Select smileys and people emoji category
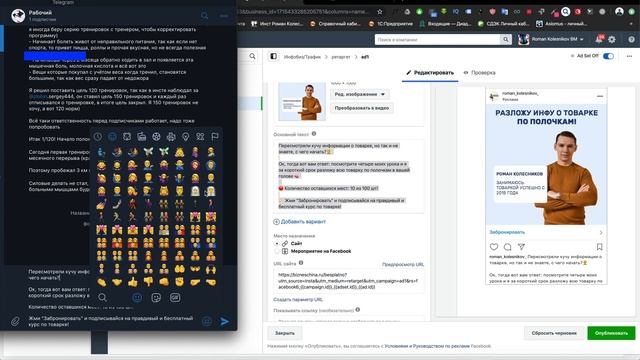Image resolution: width=640 pixels, height=360 pixels. coord(112,137)
